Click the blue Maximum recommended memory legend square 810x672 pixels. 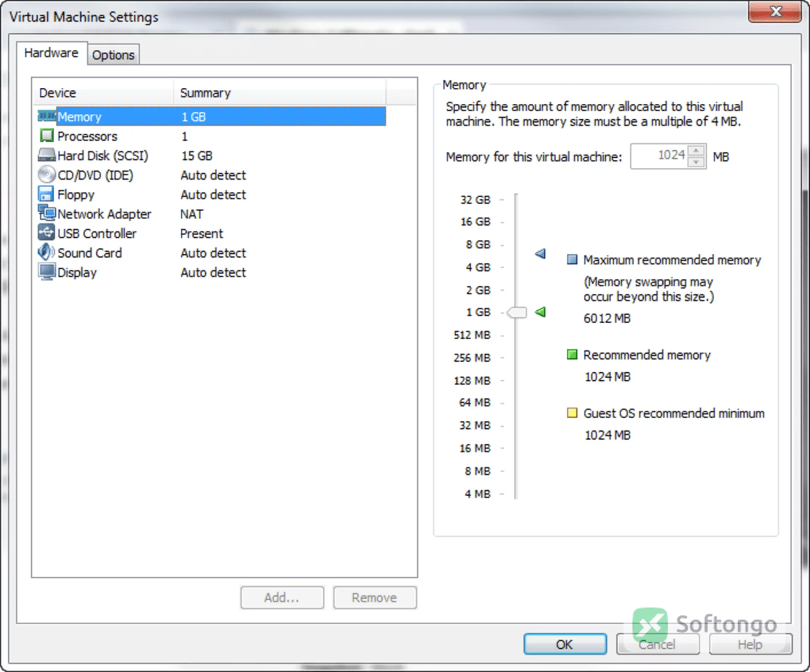pos(572,259)
